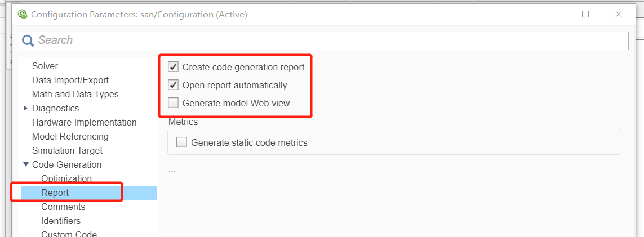
Task: Select Identifiers under Code Generation
Action: [x=60, y=221]
